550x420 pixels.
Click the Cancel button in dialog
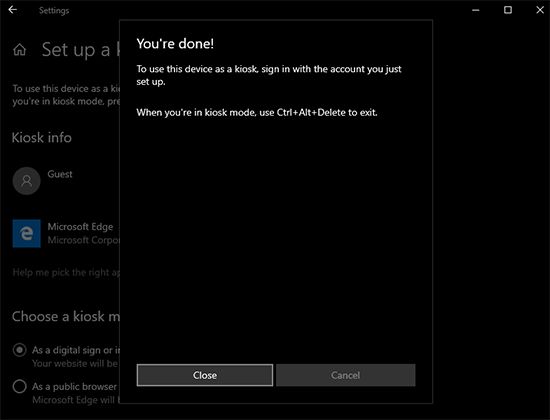coord(346,375)
